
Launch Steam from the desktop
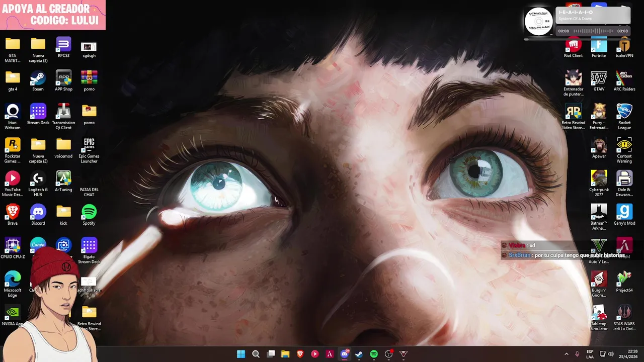38,81
